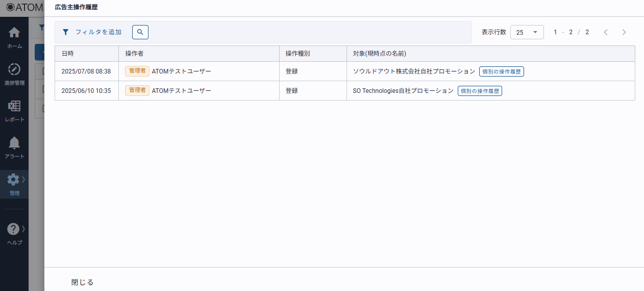Close the dialog with 閉じる
The image size is (644, 291).
[x=82, y=282]
